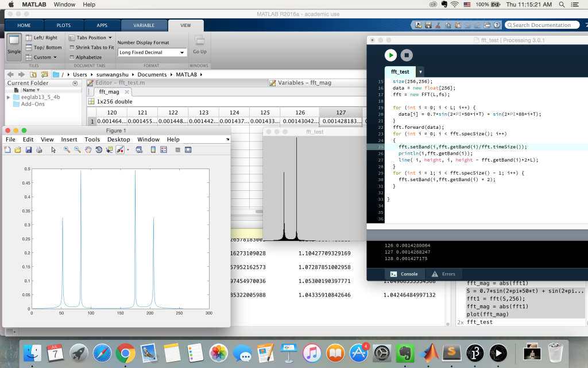This screenshot has width=588, height=368.
Task: Open Processing tab dropdown arrow
Action: (420, 72)
